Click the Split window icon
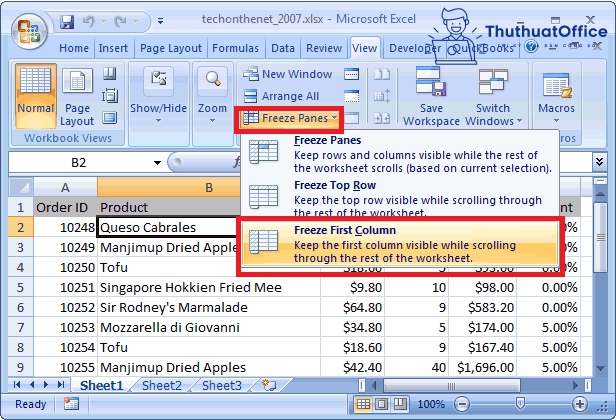The image size is (616, 420). point(351,74)
